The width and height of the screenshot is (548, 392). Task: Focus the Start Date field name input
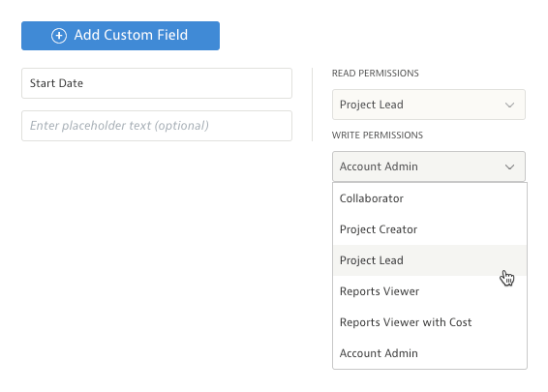pyautogui.click(x=157, y=83)
